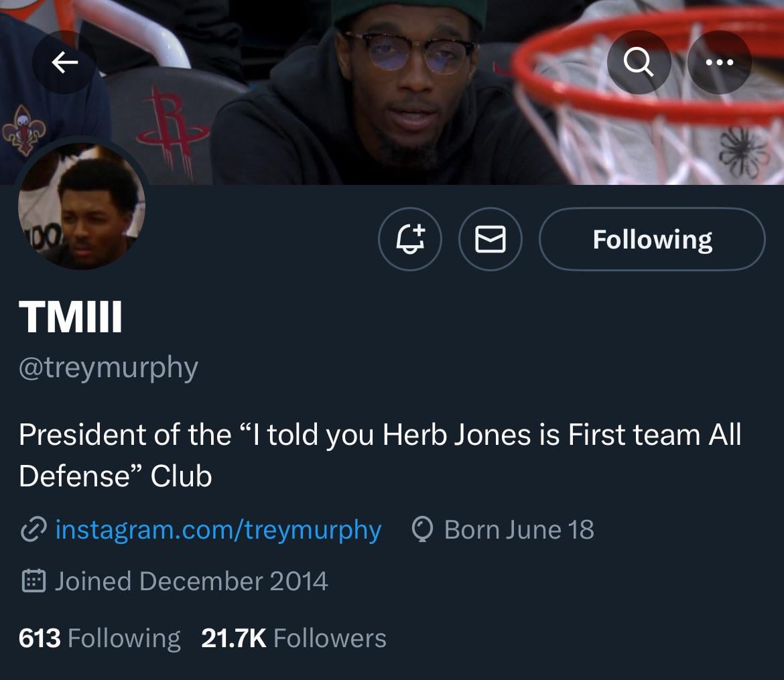Viewport: 784px width, 680px height.
Task: Open the circular profile avatar photo
Action: (82, 206)
